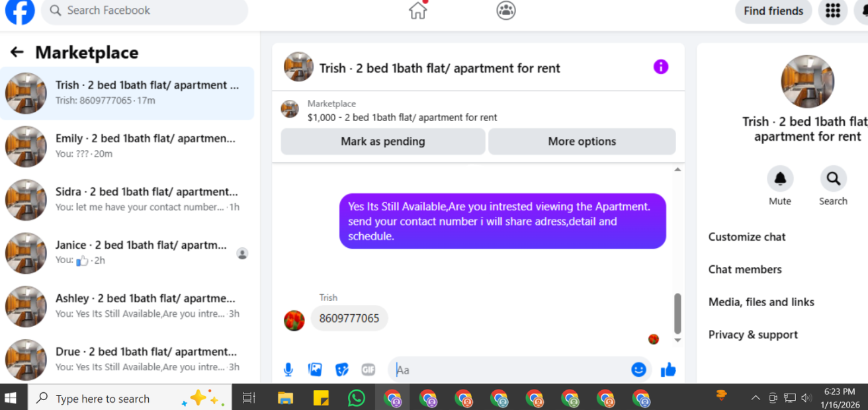Attach a photo using the image icon
Viewport: 868px width, 410px height.
[x=315, y=370]
